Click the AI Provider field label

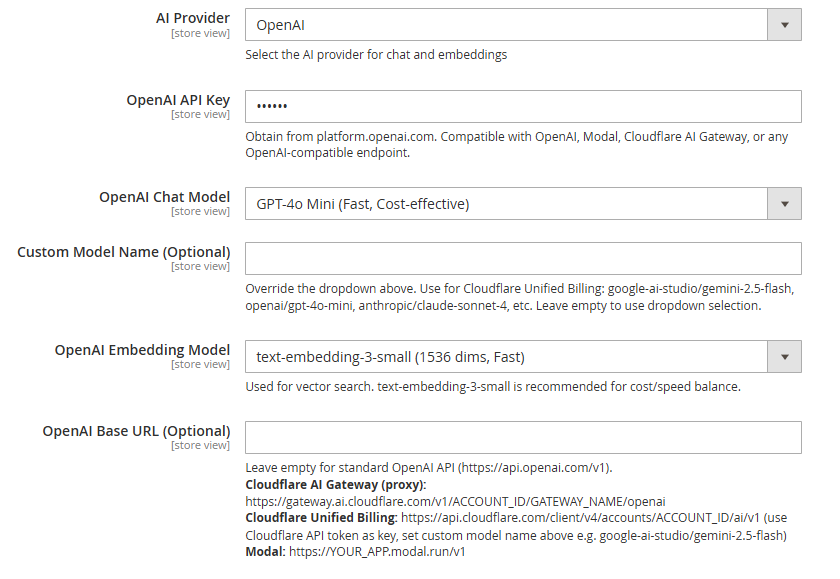(x=193, y=18)
